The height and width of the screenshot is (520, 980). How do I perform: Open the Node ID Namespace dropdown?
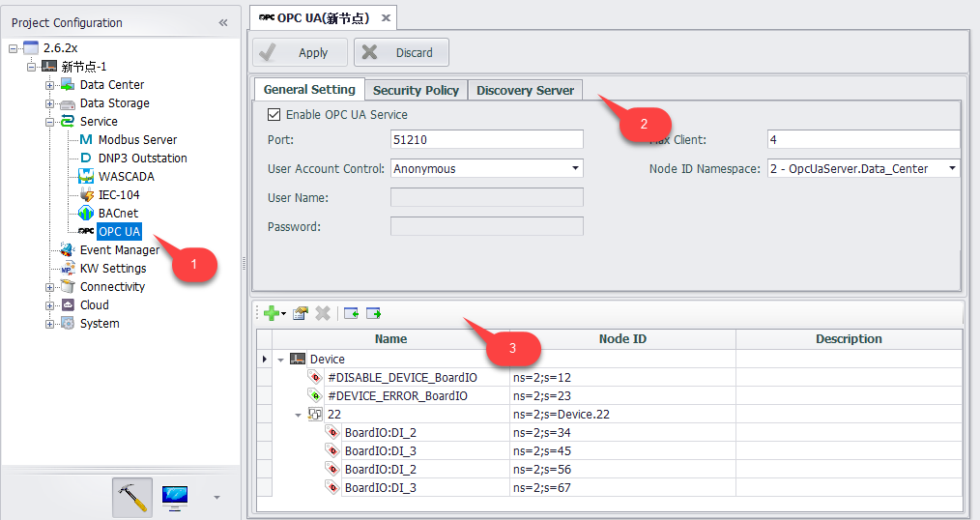952,168
